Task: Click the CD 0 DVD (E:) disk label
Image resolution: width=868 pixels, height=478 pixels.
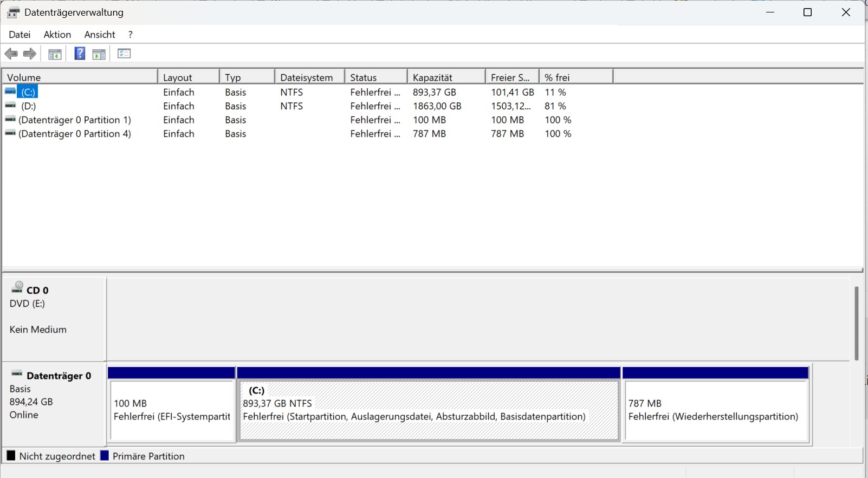Action: pyautogui.click(x=54, y=319)
